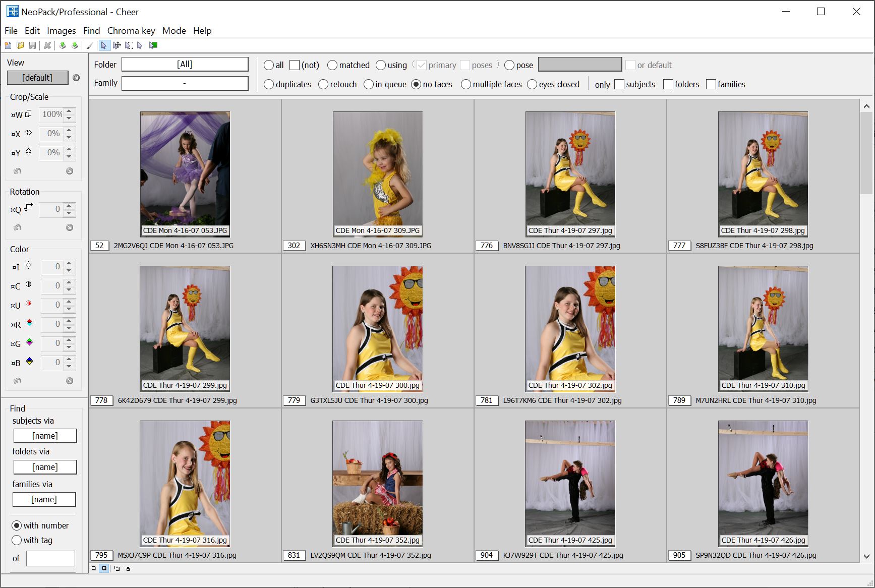Image resolution: width=875 pixels, height=588 pixels.
Task: Open the Find menu
Action: (92, 31)
